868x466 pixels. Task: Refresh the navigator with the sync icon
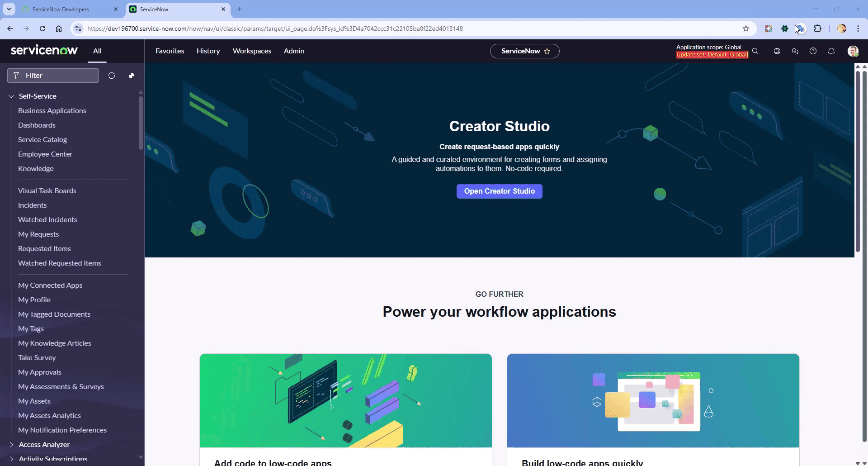tap(112, 76)
